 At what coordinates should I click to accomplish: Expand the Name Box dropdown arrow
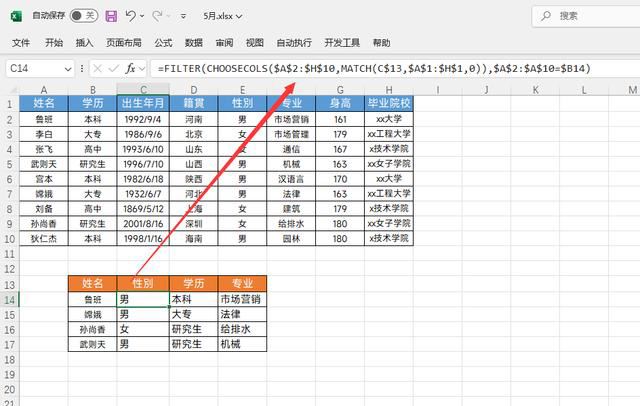coord(68,69)
